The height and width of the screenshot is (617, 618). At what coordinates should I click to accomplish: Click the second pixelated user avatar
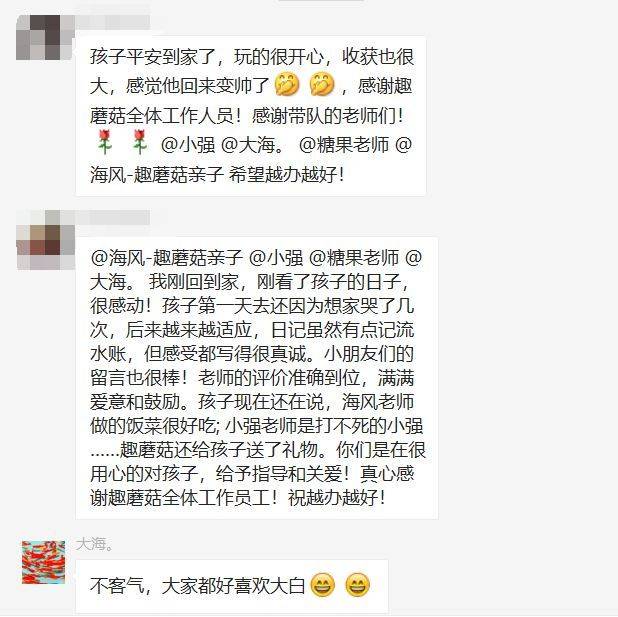coord(45,240)
